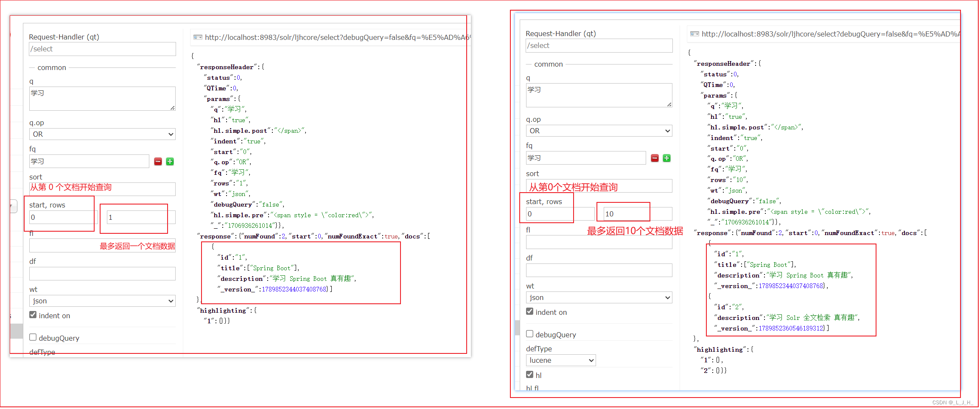Remove fq filter in left panel (red minus)

point(158,162)
